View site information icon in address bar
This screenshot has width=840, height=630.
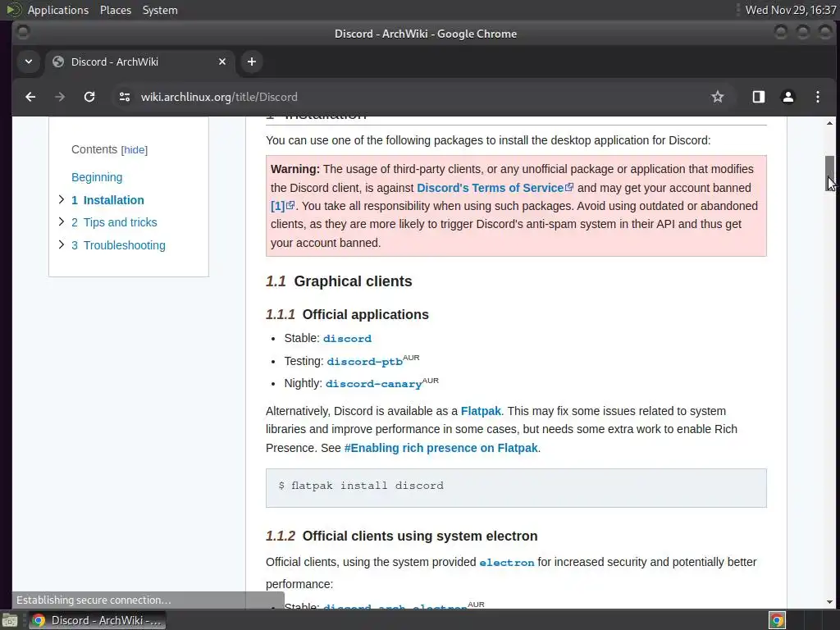pyautogui.click(x=125, y=97)
